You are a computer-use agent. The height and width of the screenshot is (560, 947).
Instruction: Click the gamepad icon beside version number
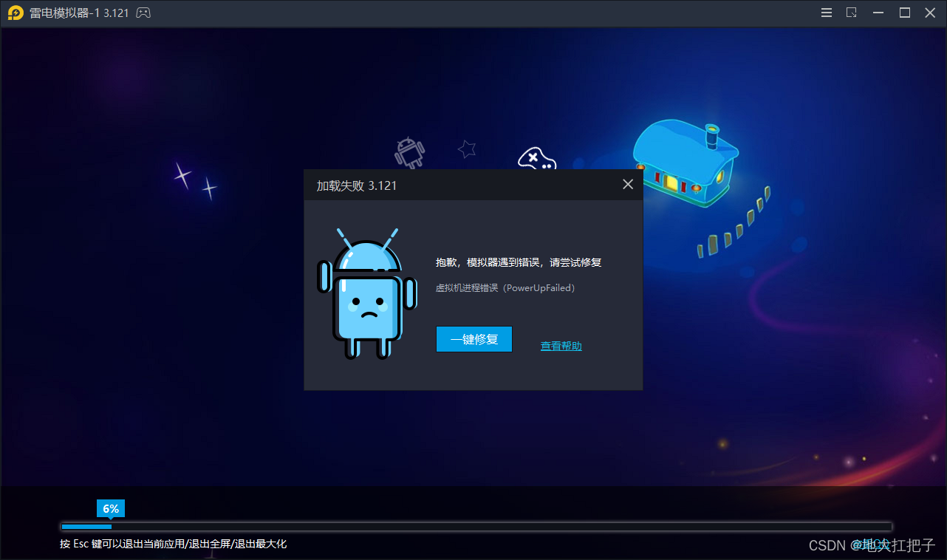point(143,13)
